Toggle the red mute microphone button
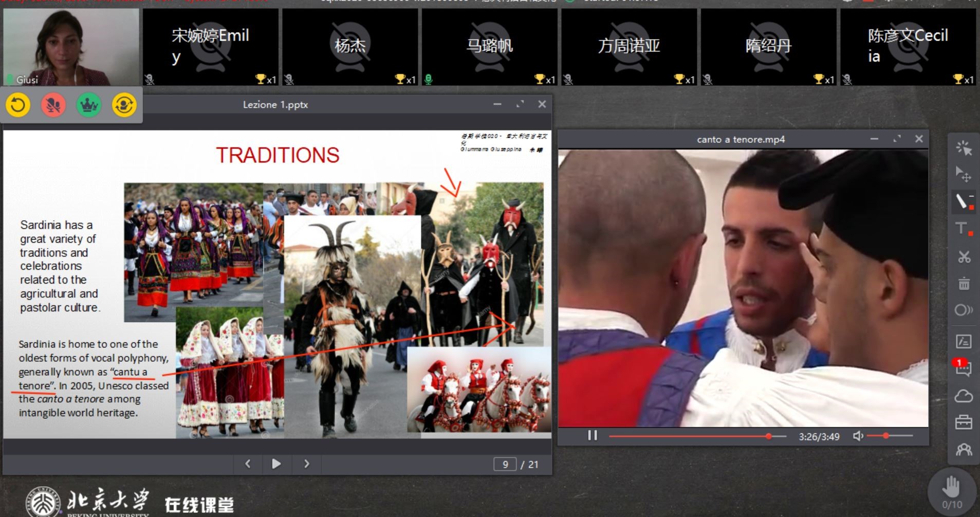The width and height of the screenshot is (980, 517). click(53, 105)
